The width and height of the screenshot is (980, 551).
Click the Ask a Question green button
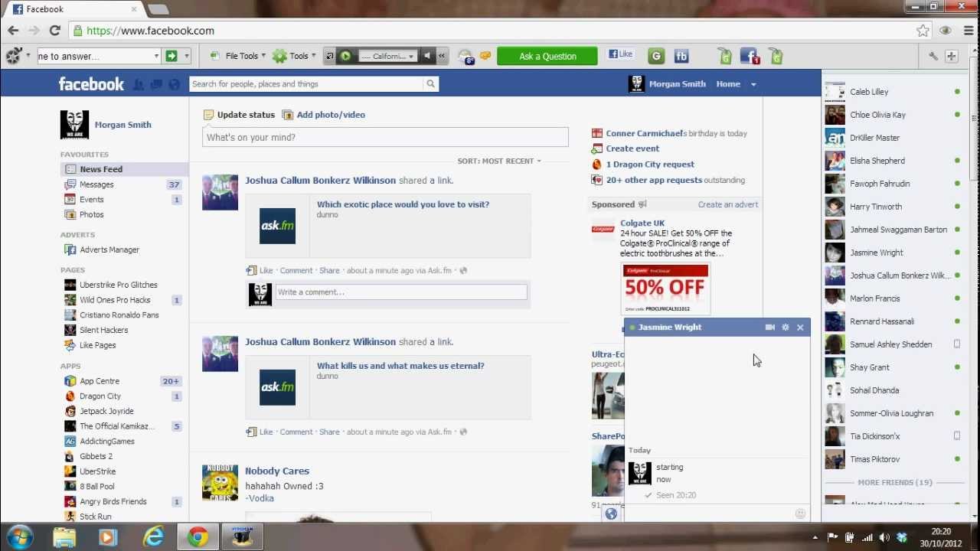click(547, 56)
